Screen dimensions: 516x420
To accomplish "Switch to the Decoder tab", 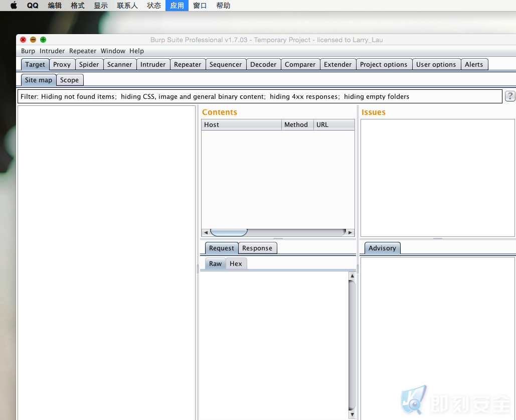I will point(263,64).
